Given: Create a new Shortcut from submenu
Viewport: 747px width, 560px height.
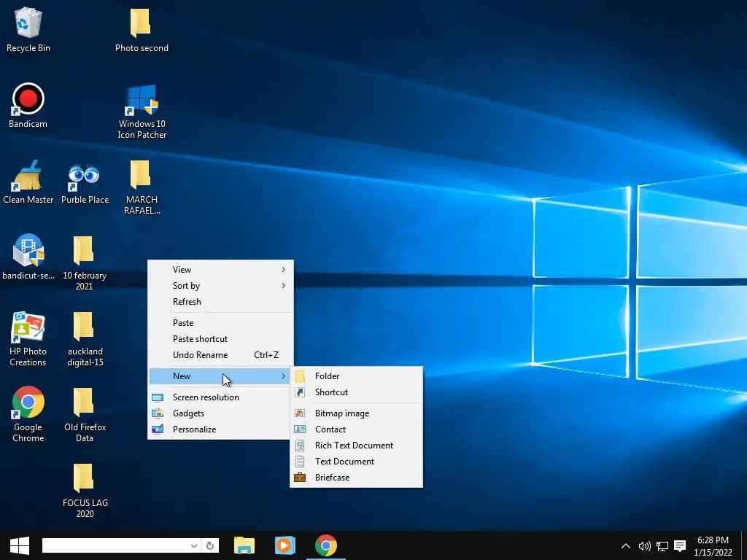Looking at the screenshot, I should 356,392.
